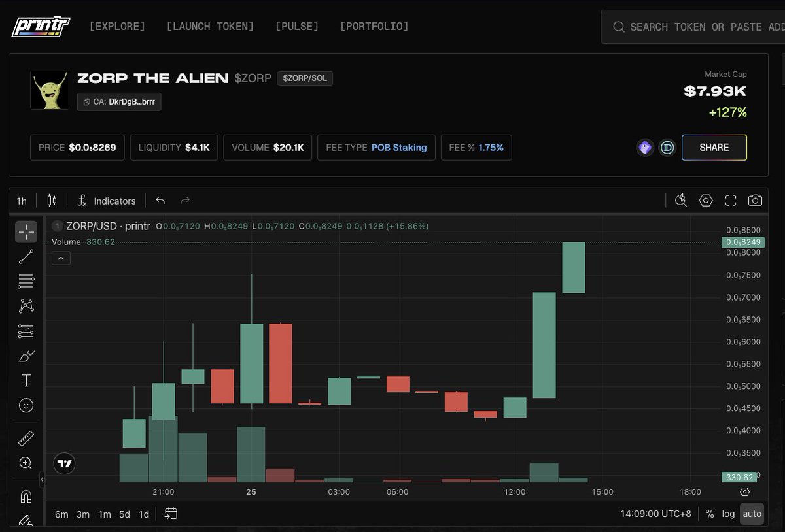Click the Zorp alien token avatar

click(50, 90)
